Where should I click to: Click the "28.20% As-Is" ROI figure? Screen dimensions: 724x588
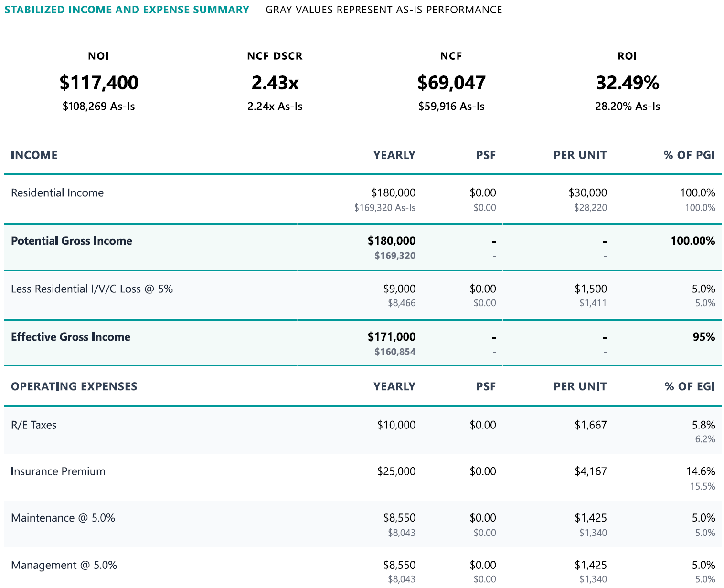[x=628, y=106]
